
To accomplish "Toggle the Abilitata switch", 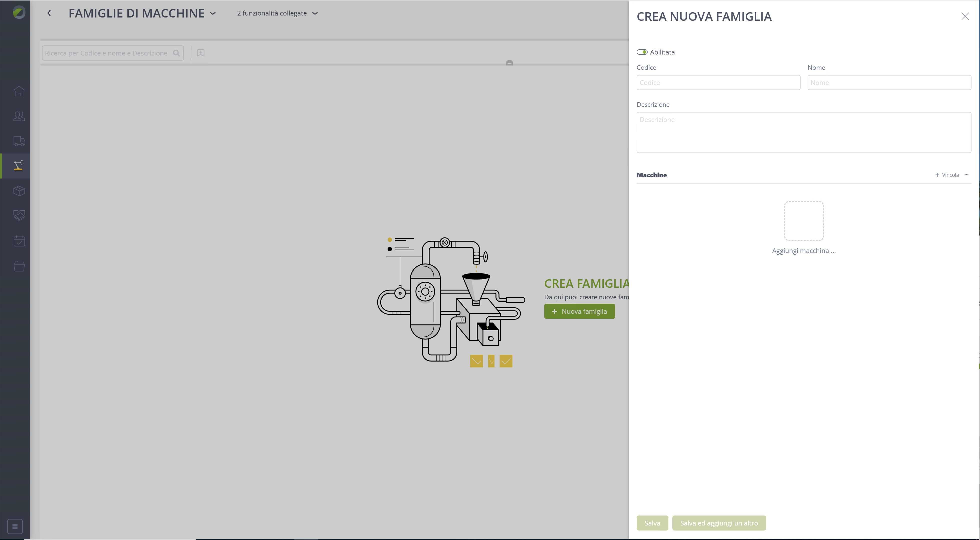I will click(642, 52).
